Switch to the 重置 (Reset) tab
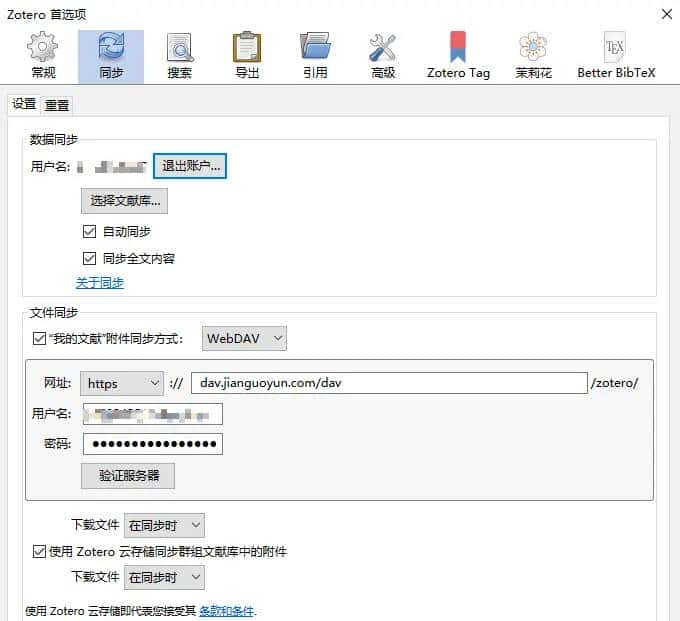This screenshot has width=680, height=621. click(x=57, y=105)
